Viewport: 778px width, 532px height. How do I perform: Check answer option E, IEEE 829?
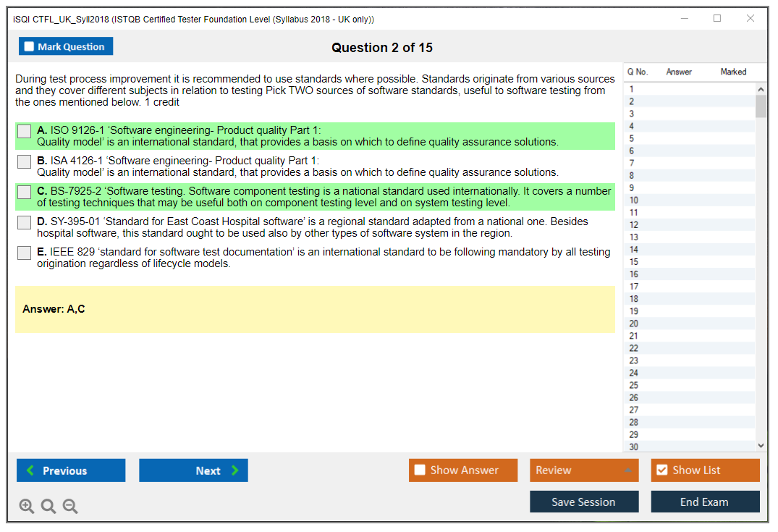[x=25, y=253]
